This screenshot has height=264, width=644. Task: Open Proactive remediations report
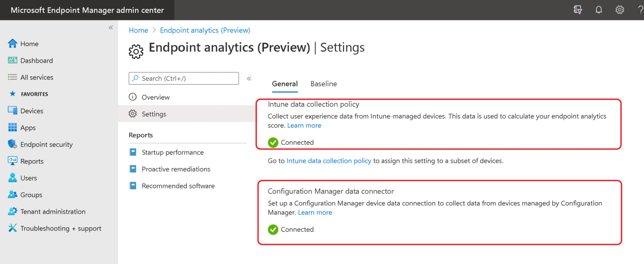(x=176, y=169)
